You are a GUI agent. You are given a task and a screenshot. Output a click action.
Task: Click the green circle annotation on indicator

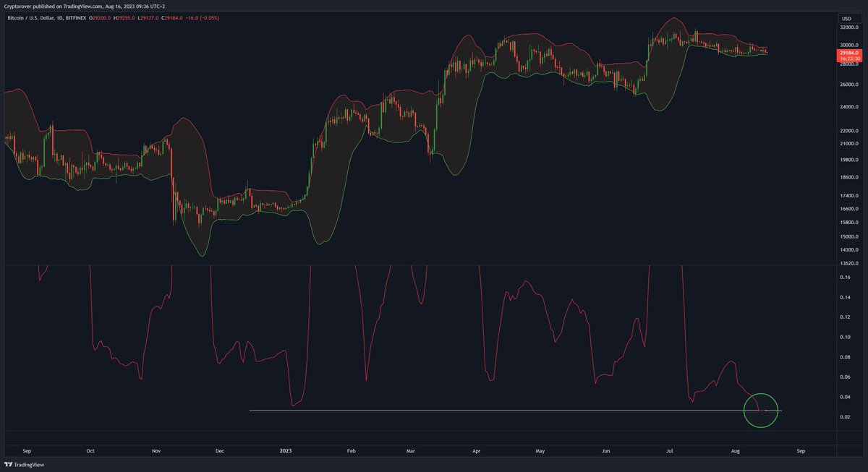click(x=759, y=410)
